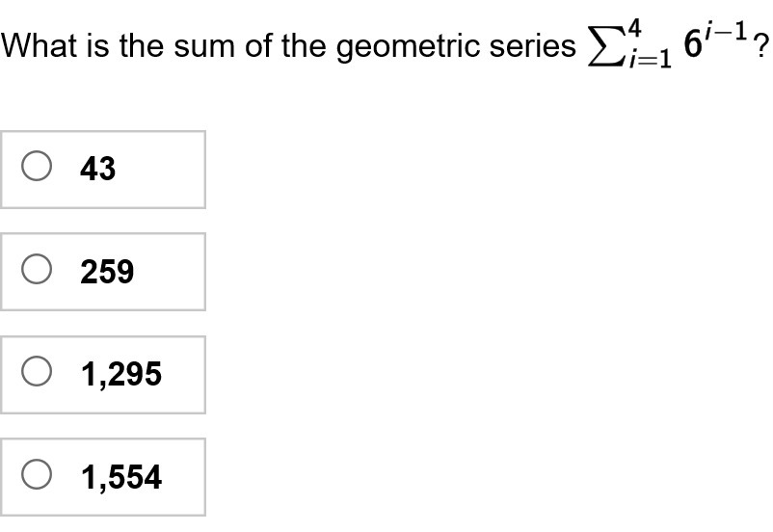The width and height of the screenshot is (773, 532).
Task: Choose the 1,554 radio circle
Action: (38, 476)
